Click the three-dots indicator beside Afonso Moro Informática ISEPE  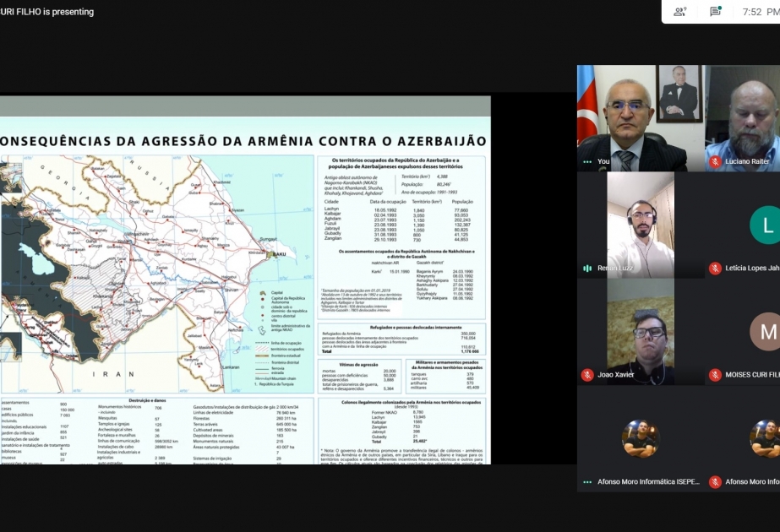click(x=587, y=482)
